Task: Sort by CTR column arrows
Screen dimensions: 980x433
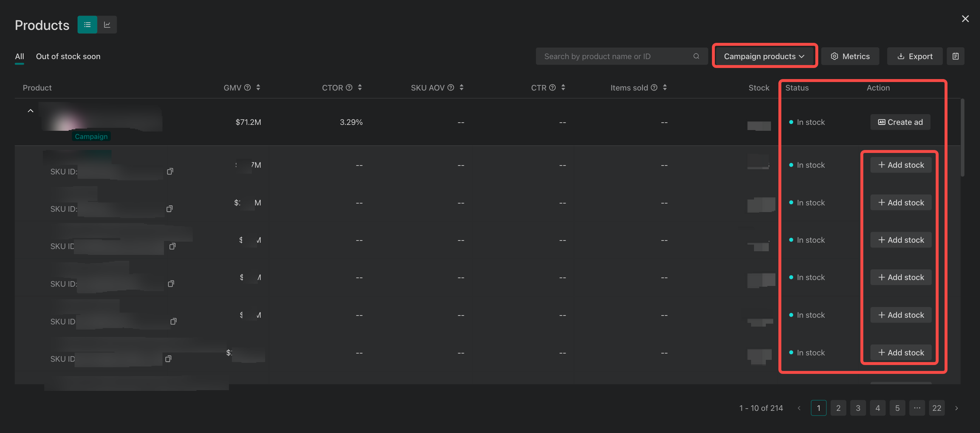Action: coord(563,88)
